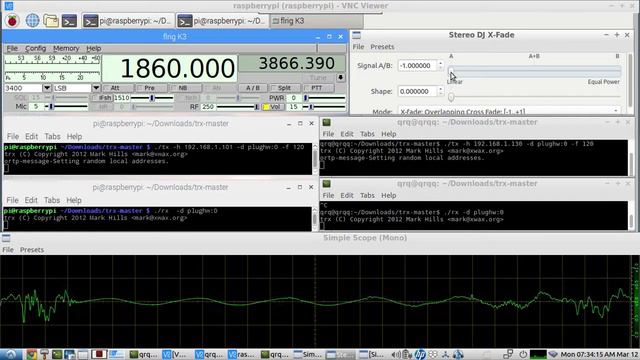Click window icon of qrq terminal running ./tx
This screenshot has height=360, width=640.
coord(326,122)
